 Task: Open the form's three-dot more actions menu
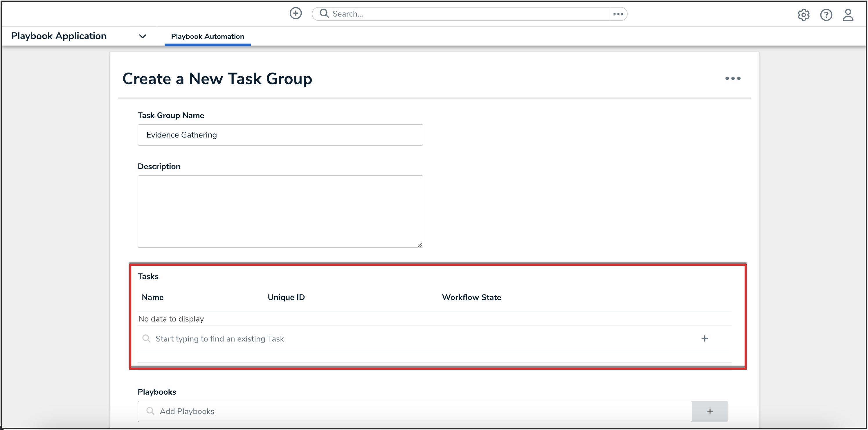pos(732,78)
